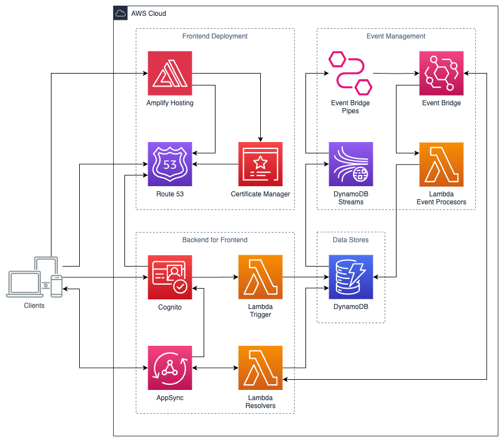504x442 pixels.
Task: Select the 'AWS Cloud' title text
Action: (x=149, y=14)
